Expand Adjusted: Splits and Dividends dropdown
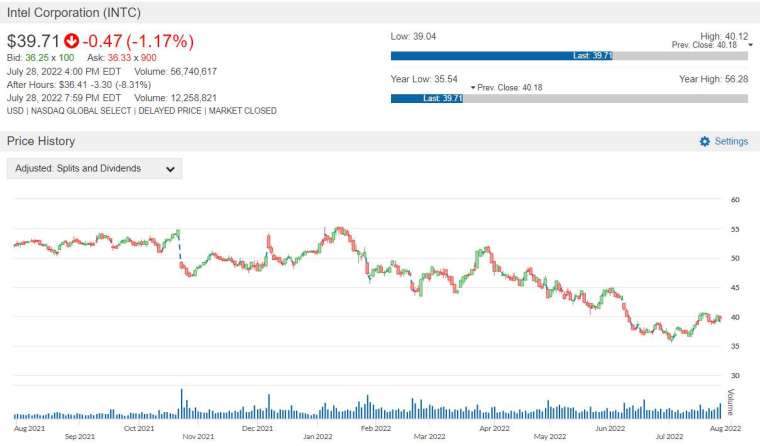 (x=95, y=169)
